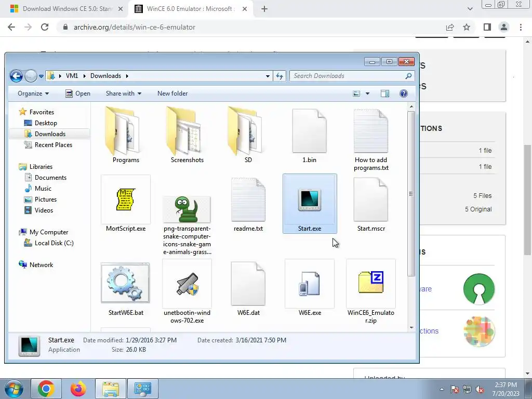This screenshot has width=532, height=399.
Task: Select the W6E.dat file
Action: [x=248, y=288]
